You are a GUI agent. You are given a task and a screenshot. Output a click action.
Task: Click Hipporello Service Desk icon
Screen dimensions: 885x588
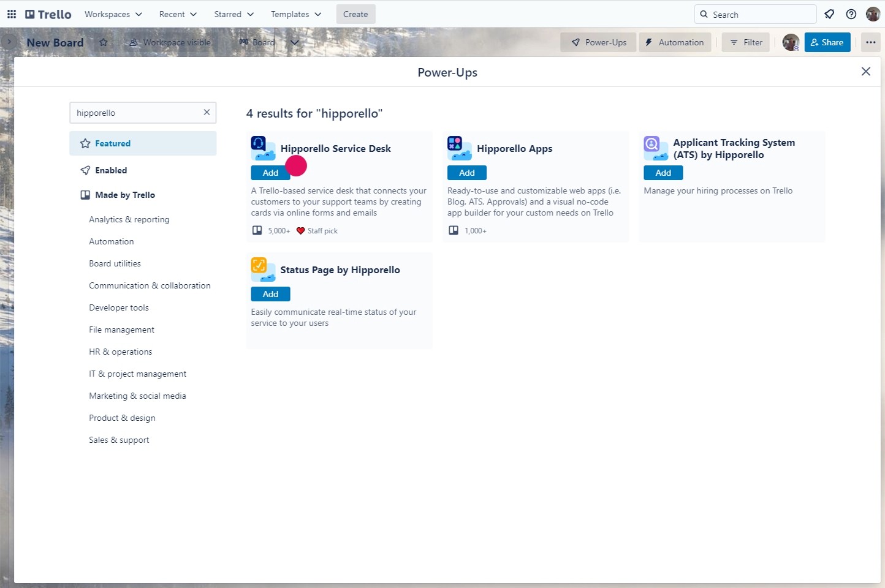[263, 148]
